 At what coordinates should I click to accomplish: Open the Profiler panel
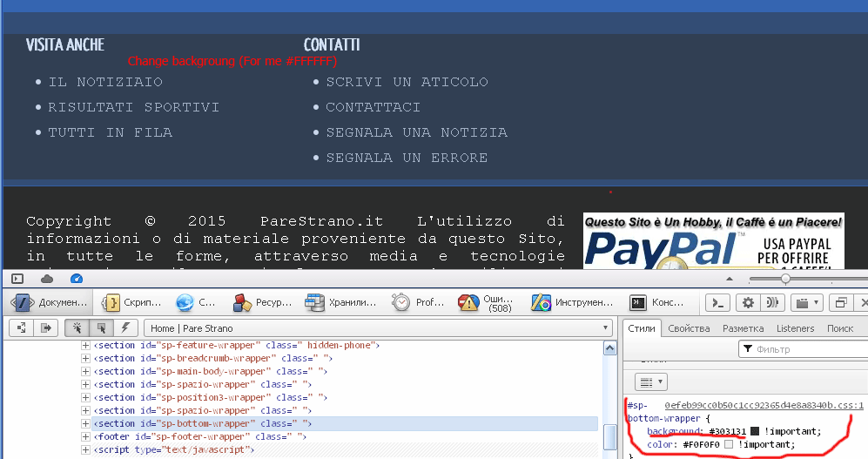click(x=420, y=303)
